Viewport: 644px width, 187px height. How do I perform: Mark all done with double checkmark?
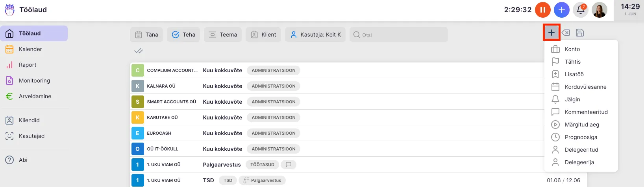pyautogui.click(x=138, y=51)
